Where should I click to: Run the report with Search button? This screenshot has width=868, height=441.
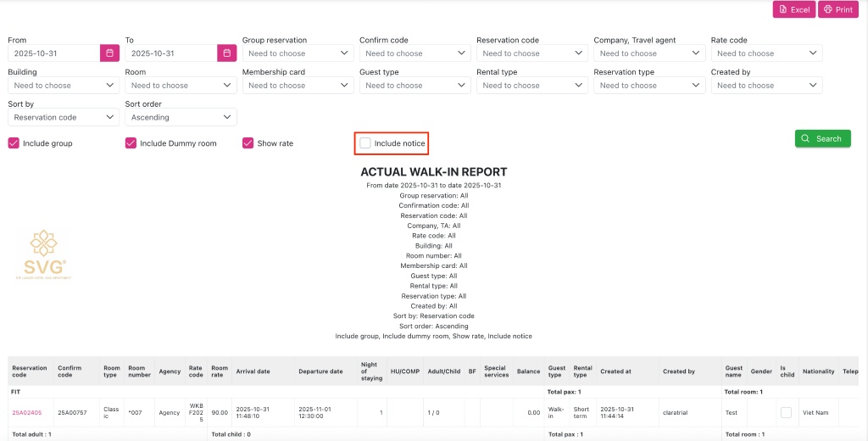822,138
